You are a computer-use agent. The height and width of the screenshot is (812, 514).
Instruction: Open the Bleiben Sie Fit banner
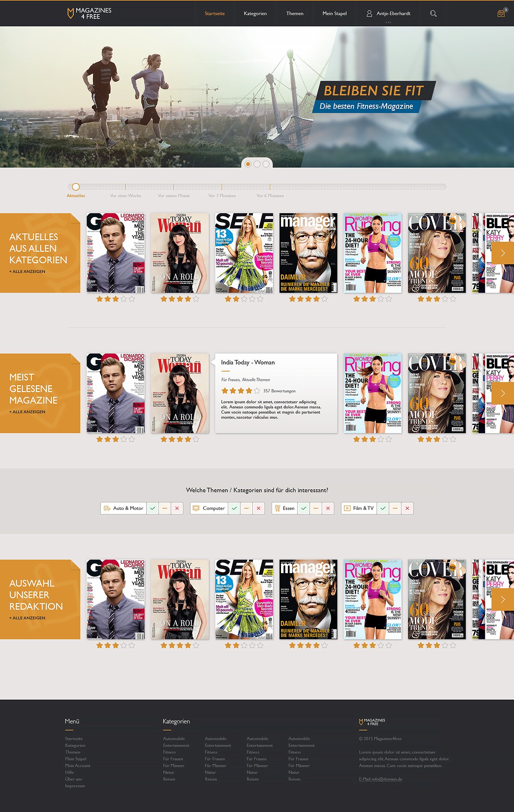[374, 97]
